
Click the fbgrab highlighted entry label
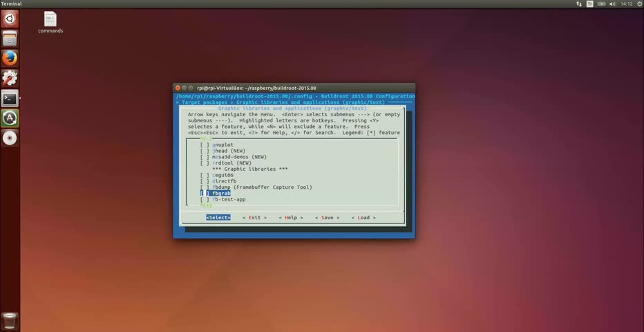(x=221, y=193)
